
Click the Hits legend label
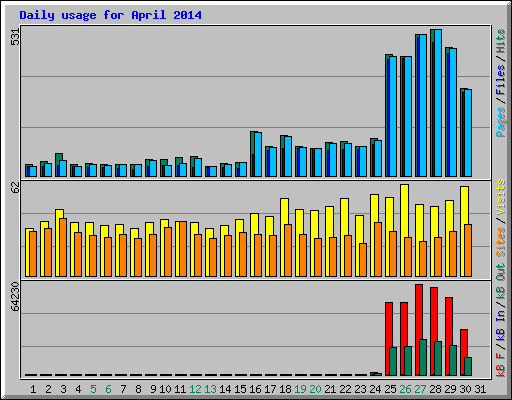click(501, 41)
